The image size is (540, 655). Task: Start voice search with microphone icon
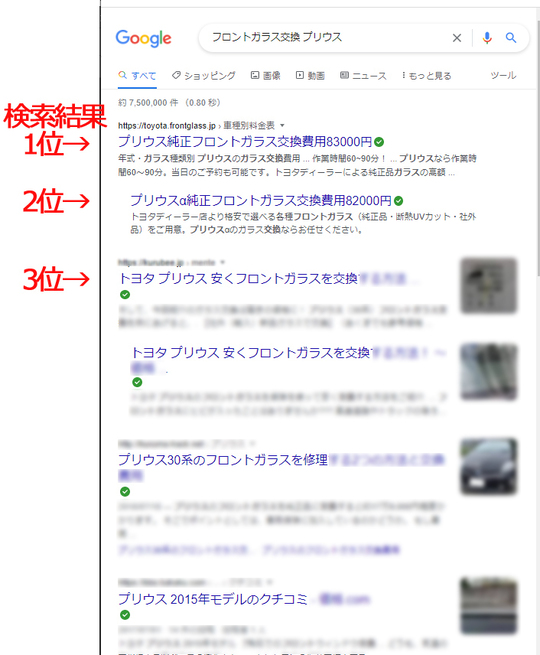(x=487, y=38)
